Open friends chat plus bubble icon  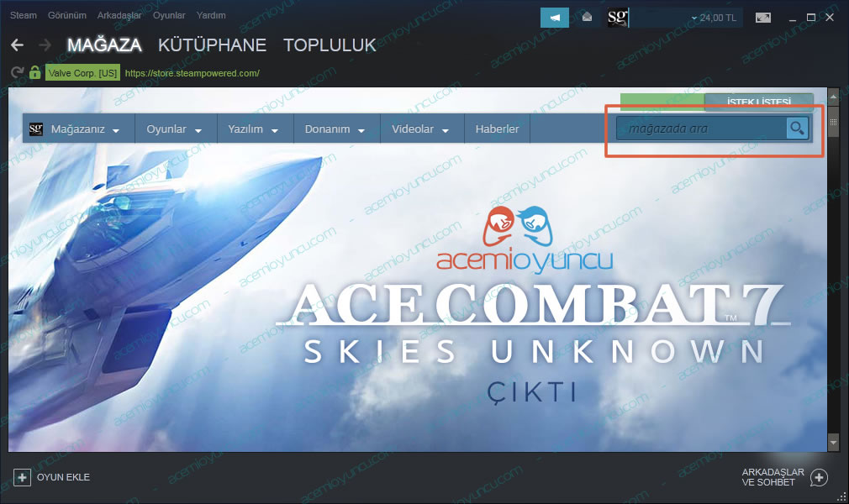(x=819, y=477)
